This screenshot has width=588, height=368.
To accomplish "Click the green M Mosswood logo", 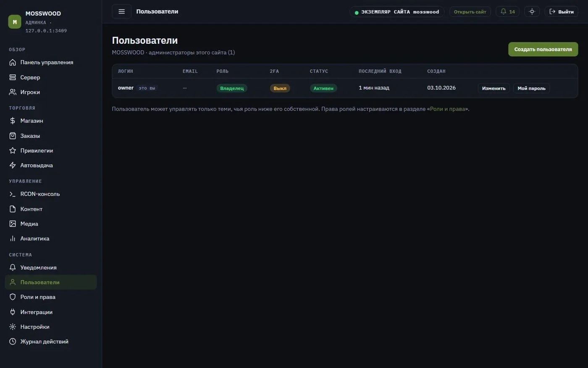I will (x=15, y=22).
